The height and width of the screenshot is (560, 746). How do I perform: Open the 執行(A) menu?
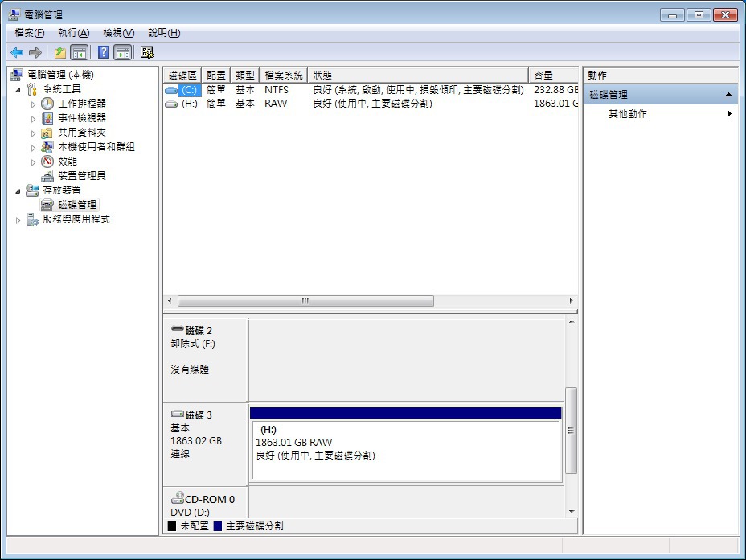click(73, 33)
